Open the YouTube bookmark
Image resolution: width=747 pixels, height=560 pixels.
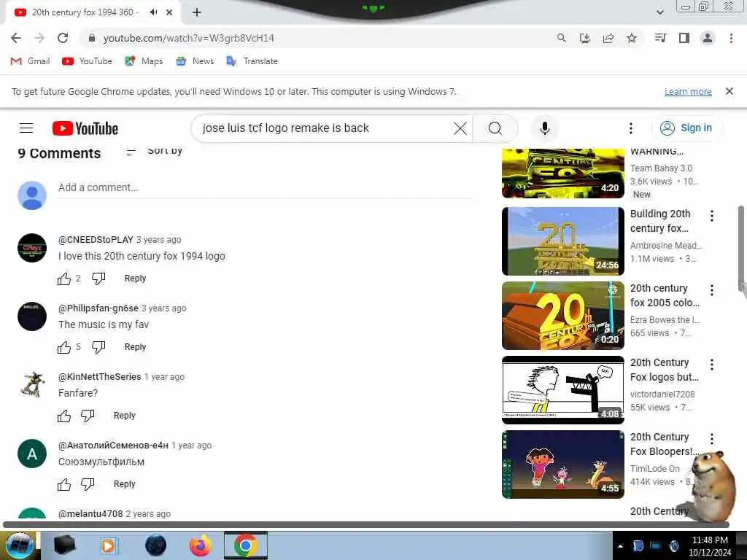tap(88, 61)
